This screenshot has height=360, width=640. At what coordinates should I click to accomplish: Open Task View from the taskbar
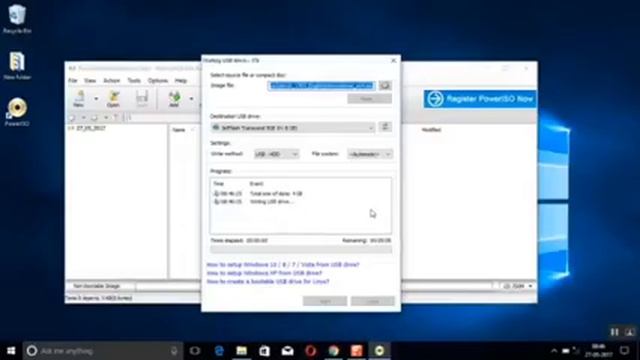(195, 351)
